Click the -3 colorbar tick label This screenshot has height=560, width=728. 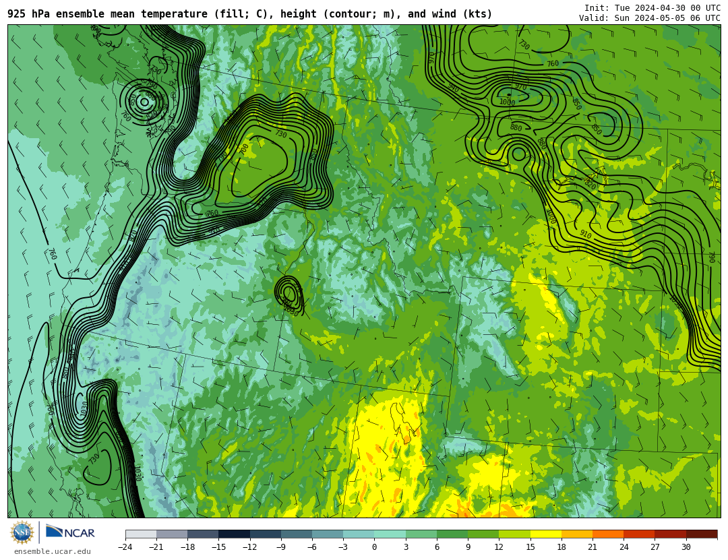pos(343,547)
